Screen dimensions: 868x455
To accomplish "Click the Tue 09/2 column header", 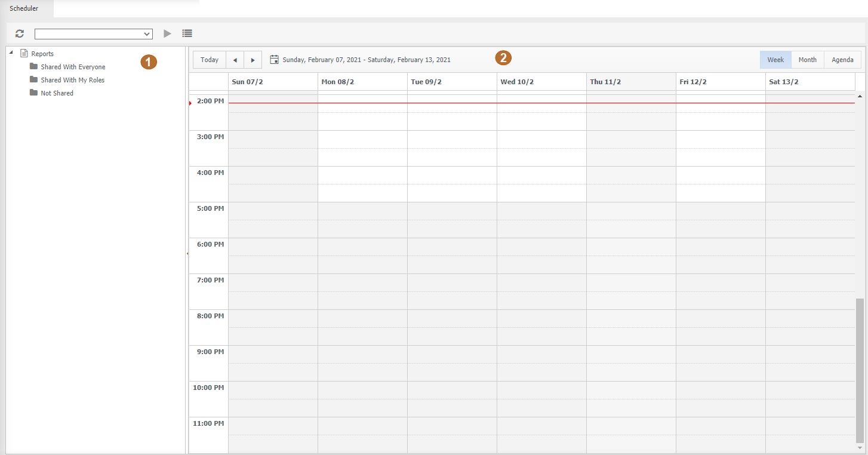I will [452, 82].
